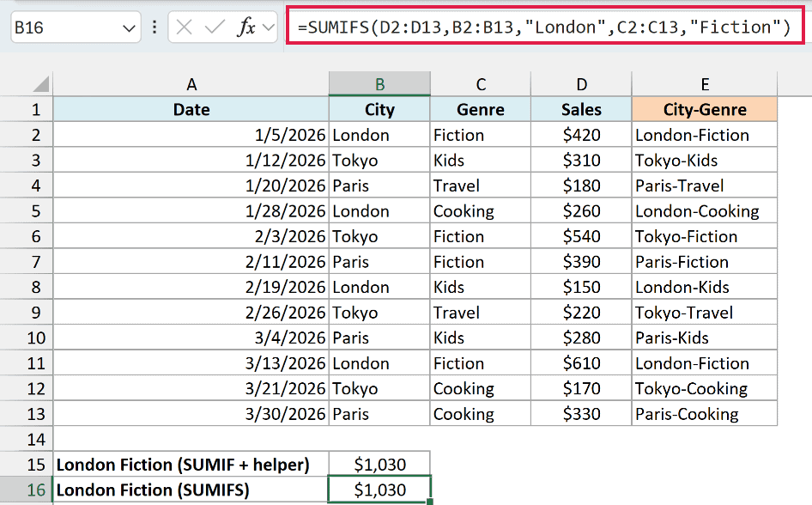Select date cell 1/12/2026
Viewport: 812px width, 505px height.
click(191, 160)
